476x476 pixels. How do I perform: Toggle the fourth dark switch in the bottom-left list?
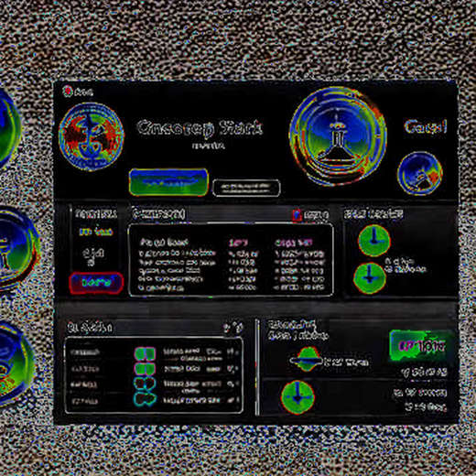pyautogui.click(x=145, y=399)
